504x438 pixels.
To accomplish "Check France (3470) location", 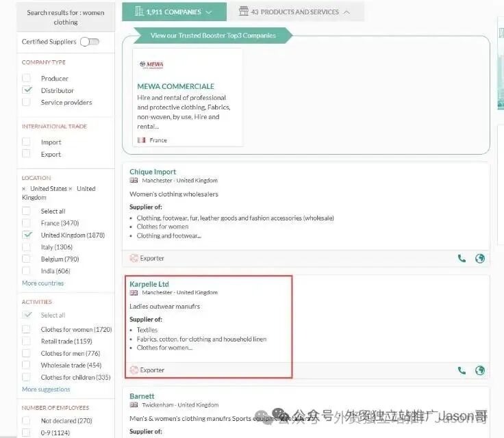I will tap(26, 223).
